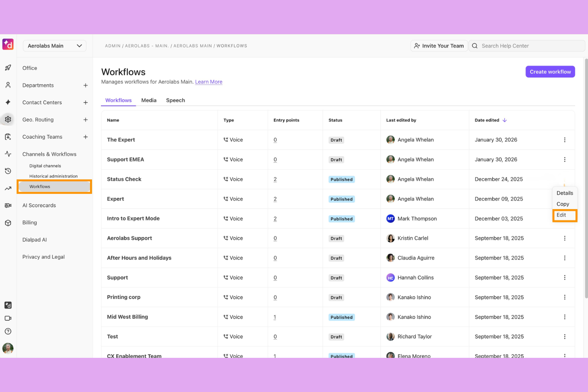The image size is (588, 392).
Task: Click entry points count for Status Check
Action: pos(275,179)
